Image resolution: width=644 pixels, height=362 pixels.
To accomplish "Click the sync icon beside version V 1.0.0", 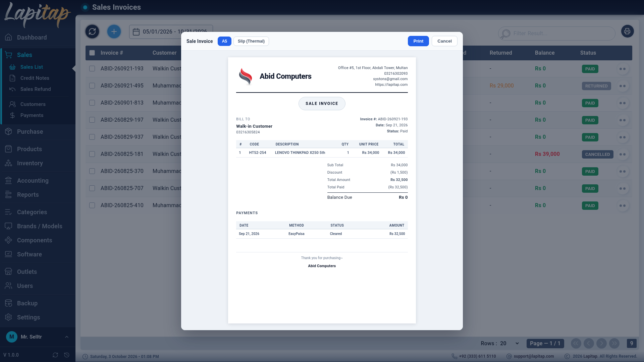I will tap(55, 355).
